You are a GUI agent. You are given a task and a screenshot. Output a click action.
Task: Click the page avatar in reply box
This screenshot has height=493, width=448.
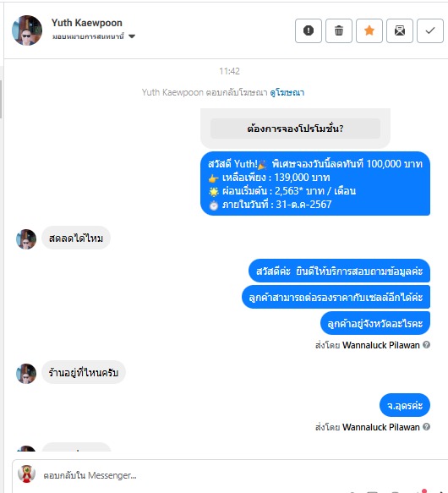[26, 474]
